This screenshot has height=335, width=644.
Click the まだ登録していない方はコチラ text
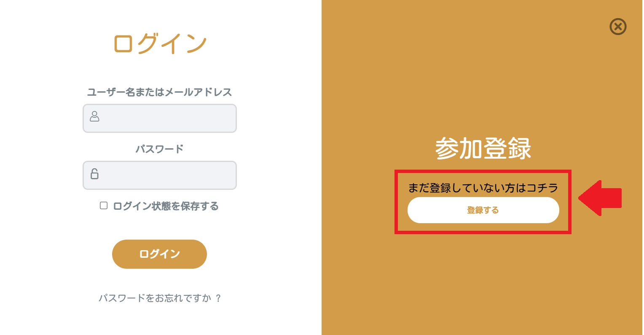click(483, 188)
